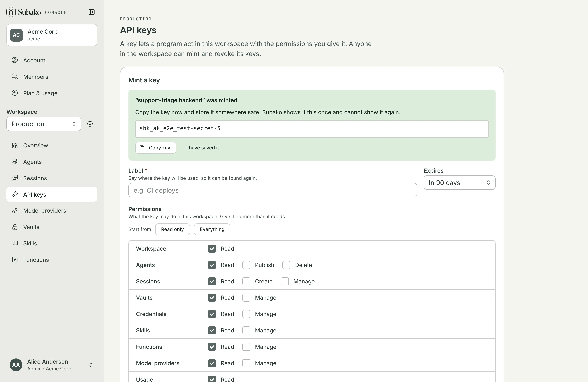Image resolution: width=588 pixels, height=382 pixels.
Task: Enable Sessions Create permission
Action: 246,281
